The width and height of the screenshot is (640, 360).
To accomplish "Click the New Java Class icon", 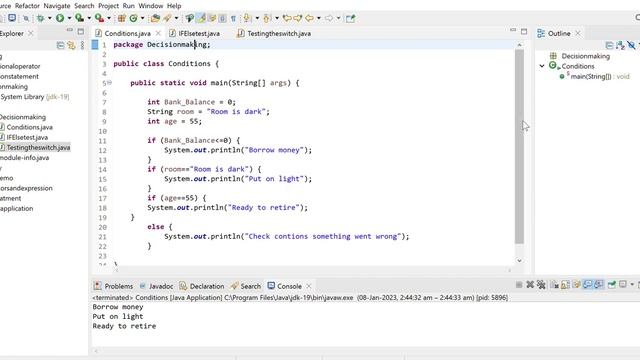I will point(133,18).
